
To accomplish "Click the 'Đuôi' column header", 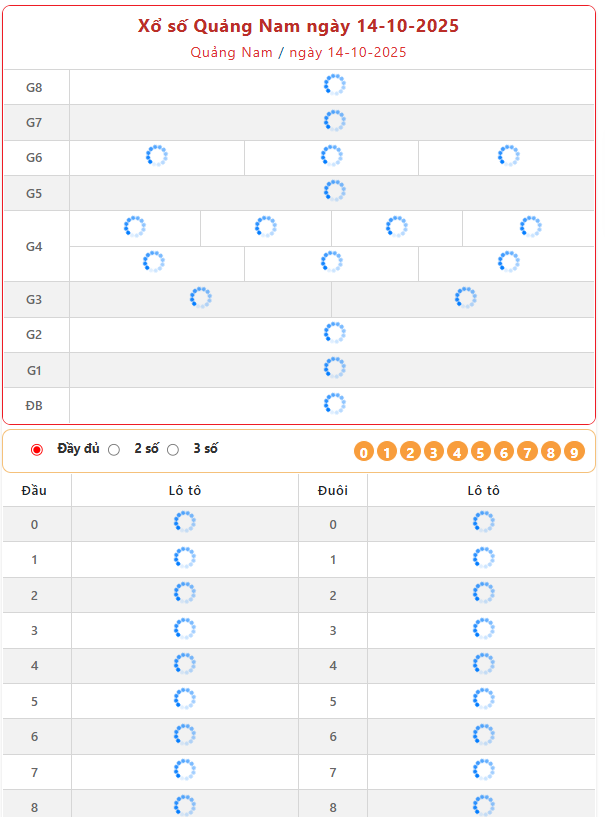I will click(332, 490).
